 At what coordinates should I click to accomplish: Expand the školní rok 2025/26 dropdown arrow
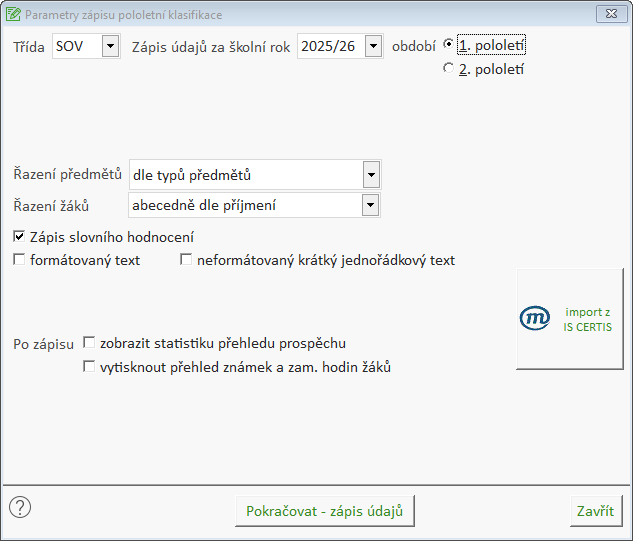(x=373, y=46)
